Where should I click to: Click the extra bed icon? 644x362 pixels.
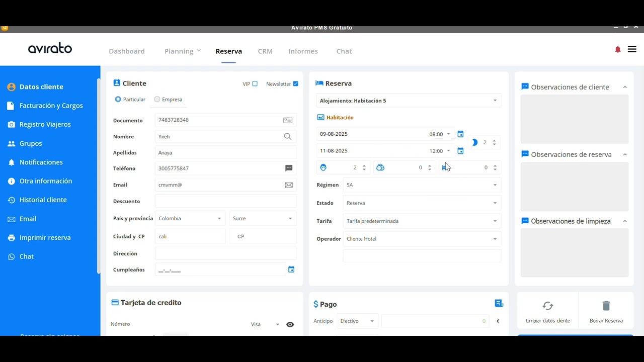445,167
